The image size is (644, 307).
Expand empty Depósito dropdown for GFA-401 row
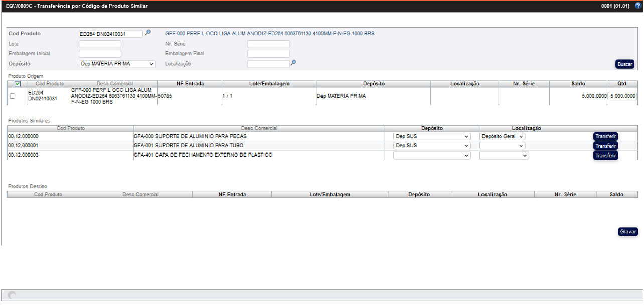[x=432, y=156]
